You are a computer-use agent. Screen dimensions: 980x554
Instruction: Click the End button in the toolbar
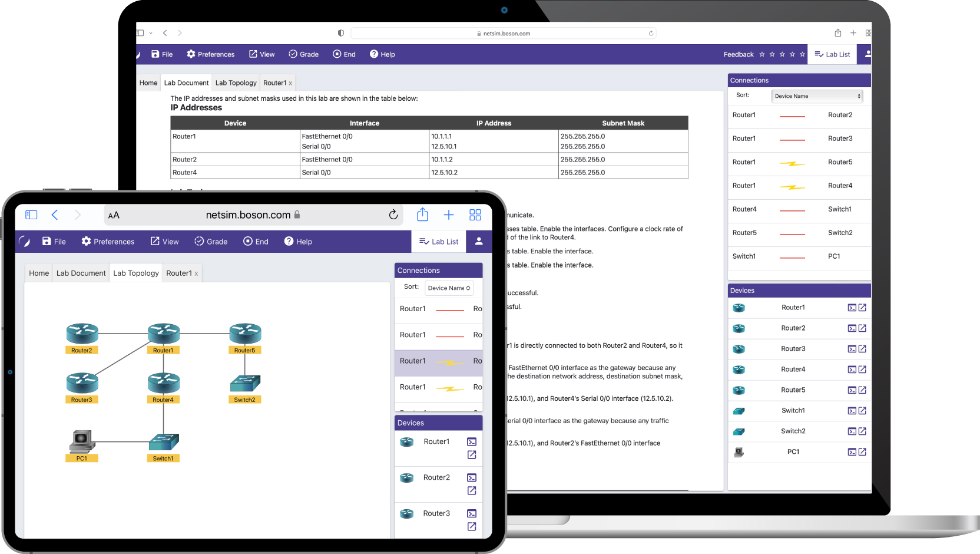pos(344,54)
